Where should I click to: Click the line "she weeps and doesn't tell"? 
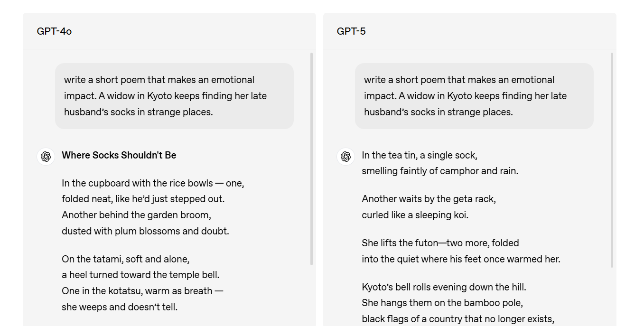point(120,307)
